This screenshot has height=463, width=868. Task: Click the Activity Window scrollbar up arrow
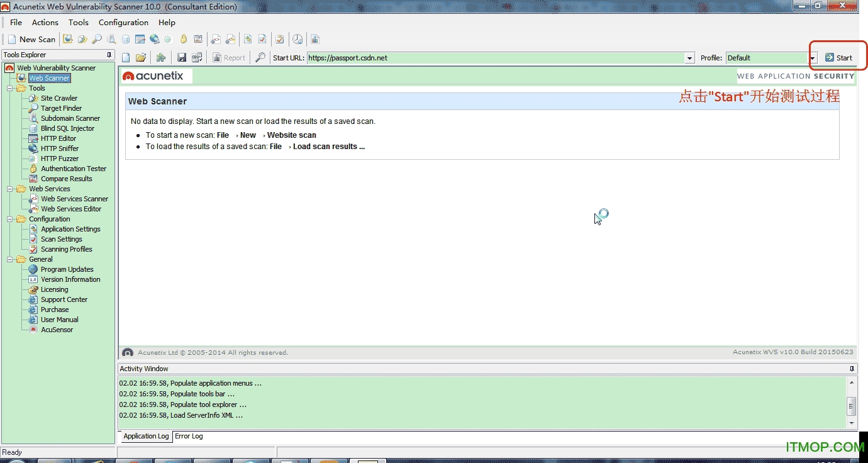852,382
